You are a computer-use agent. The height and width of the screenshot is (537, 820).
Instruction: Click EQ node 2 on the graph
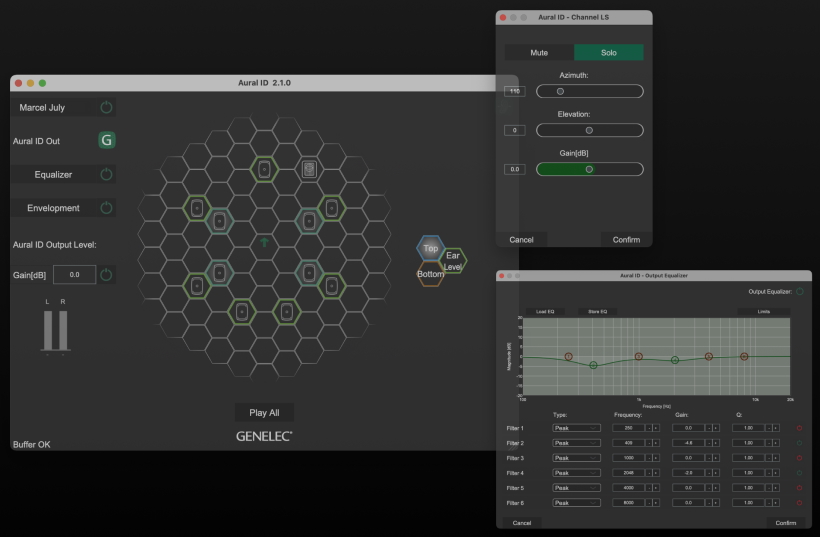pyautogui.click(x=593, y=365)
